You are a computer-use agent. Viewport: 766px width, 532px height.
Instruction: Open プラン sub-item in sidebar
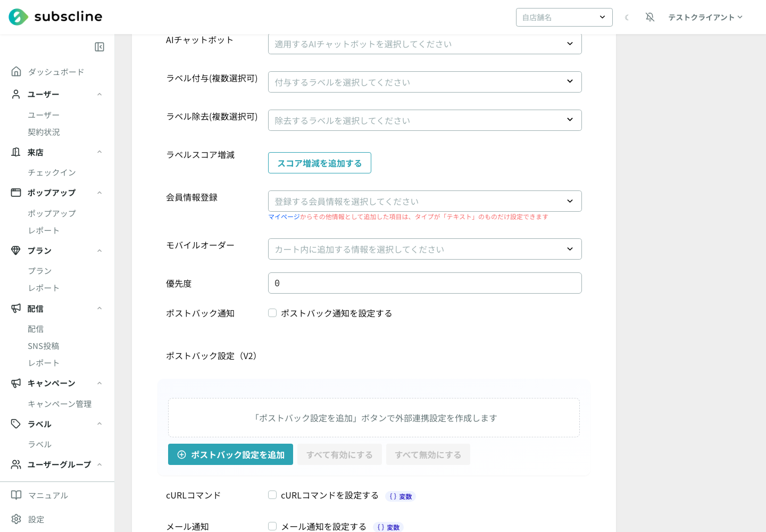tap(40, 271)
